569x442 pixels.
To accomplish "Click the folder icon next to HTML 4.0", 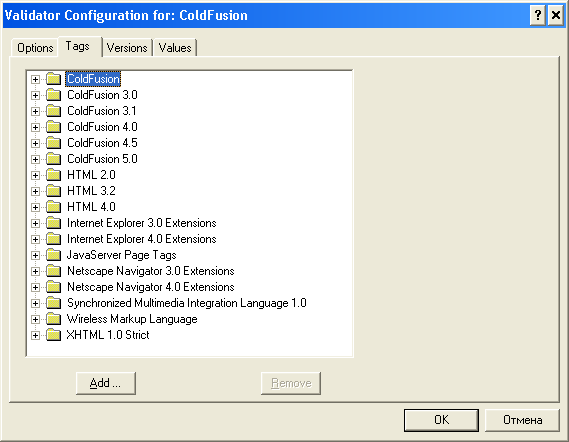I will (x=54, y=207).
